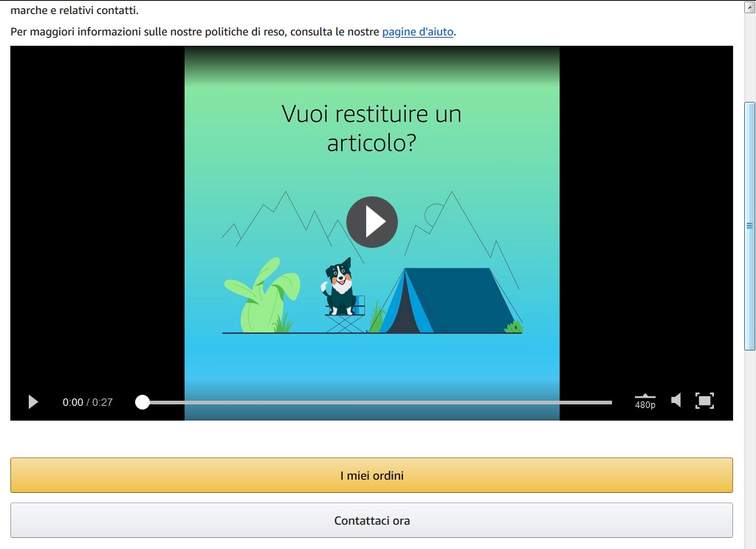Screen dimensions: 756x549
Task: Jump to the middle of the video seek bar
Action: pyautogui.click(x=377, y=402)
